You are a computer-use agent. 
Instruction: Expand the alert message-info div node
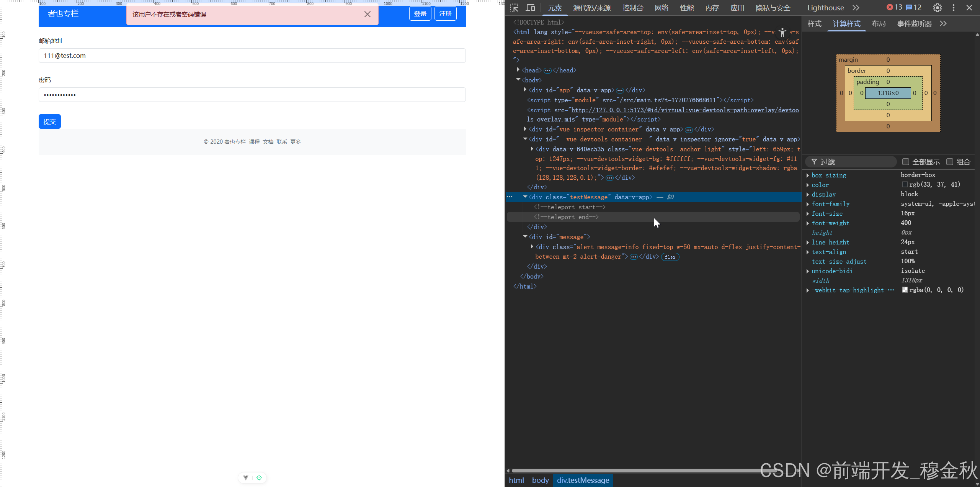[x=532, y=246]
